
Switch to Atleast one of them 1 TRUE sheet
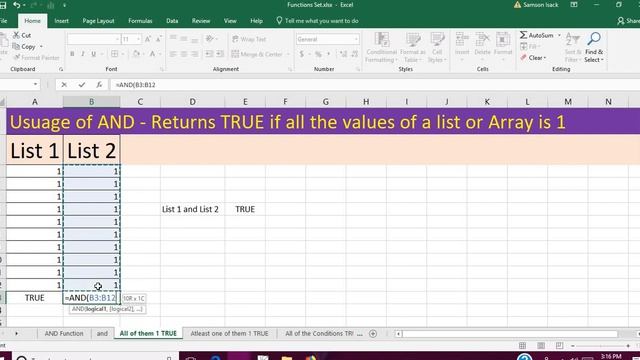(229, 333)
